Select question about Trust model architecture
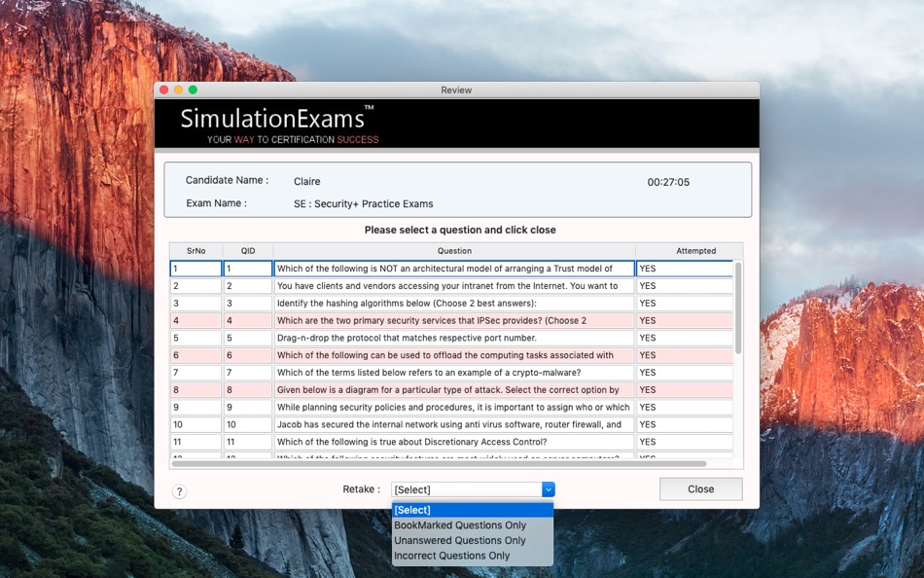The height and width of the screenshot is (578, 924). (x=454, y=269)
